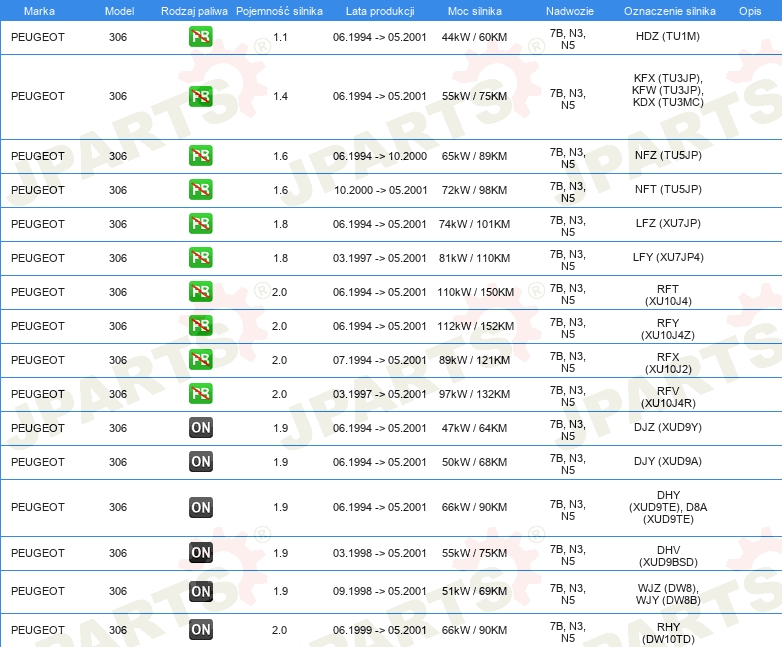The image size is (782, 647).
Task: Click diesel ON icon in WJZ (DW8) row
Action: point(200,591)
